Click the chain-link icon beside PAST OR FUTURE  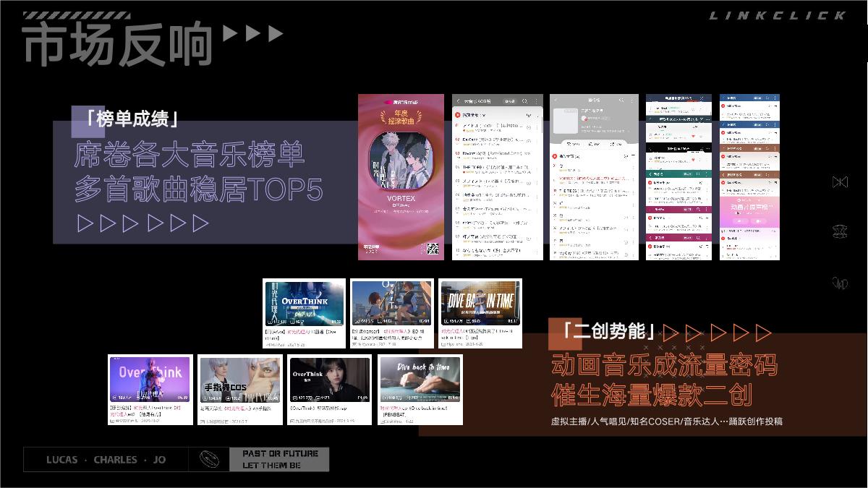click(x=210, y=459)
